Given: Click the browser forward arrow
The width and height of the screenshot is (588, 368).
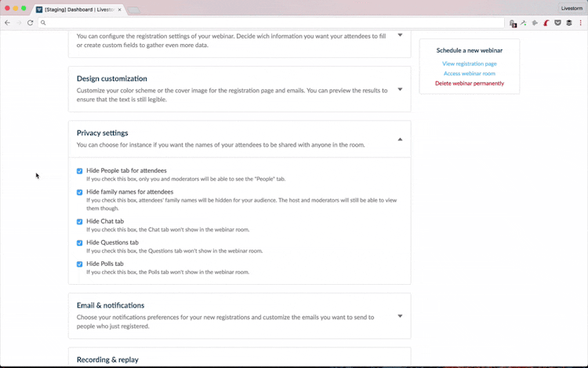Looking at the screenshot, I should click(18, 23).
